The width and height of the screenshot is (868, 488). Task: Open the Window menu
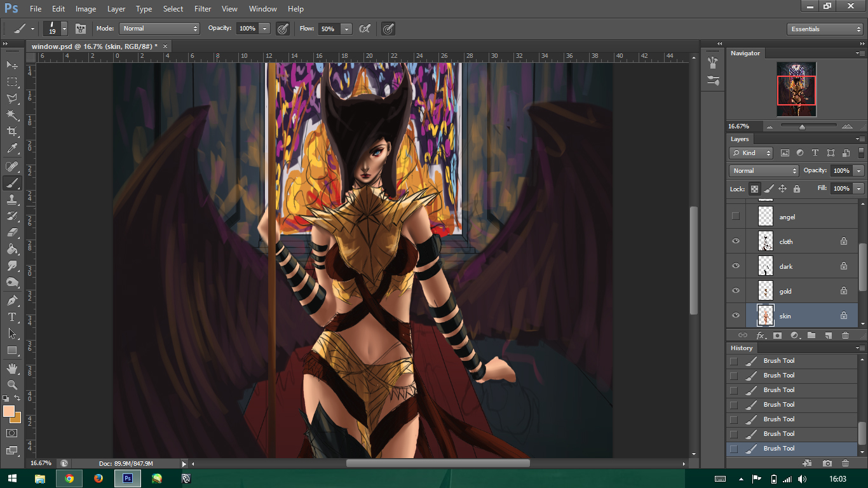(262, 9)
